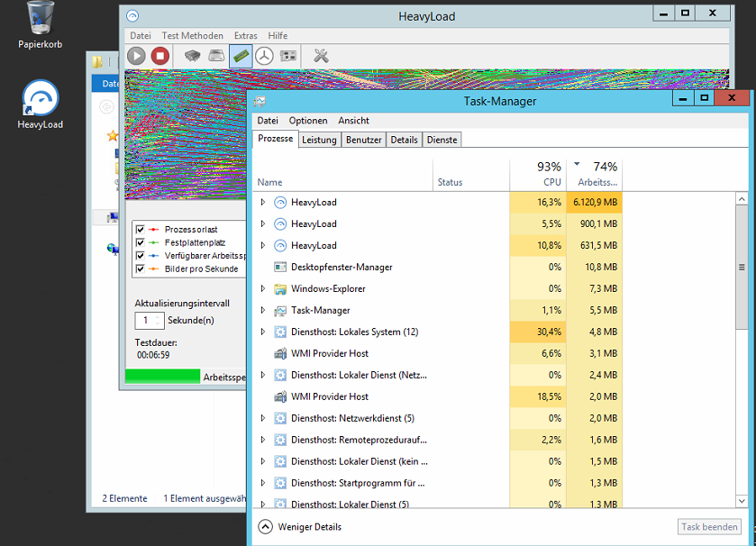
Task: Select the HeavyLoad desktop shortcut
Action: pyautogui.click(x=40, y=105)
